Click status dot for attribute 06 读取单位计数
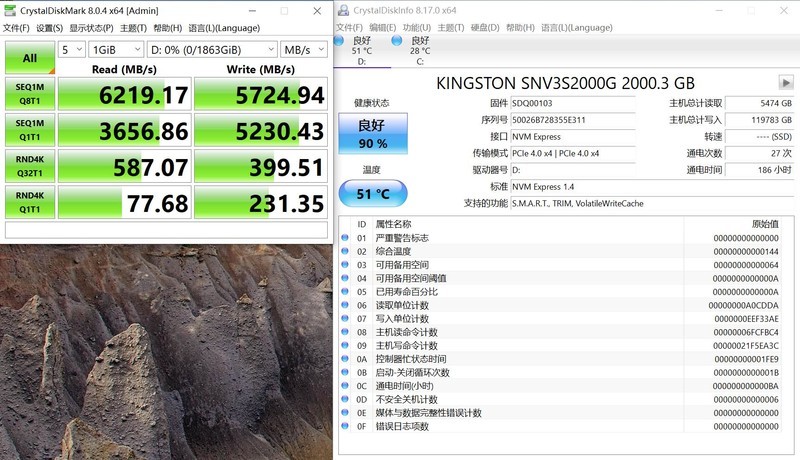Viewport: 800px width, 460px height. [x=345, y=305]
